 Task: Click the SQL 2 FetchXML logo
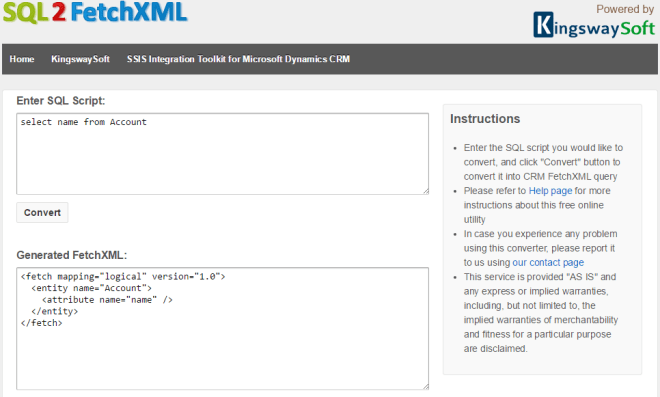[95, 12]
